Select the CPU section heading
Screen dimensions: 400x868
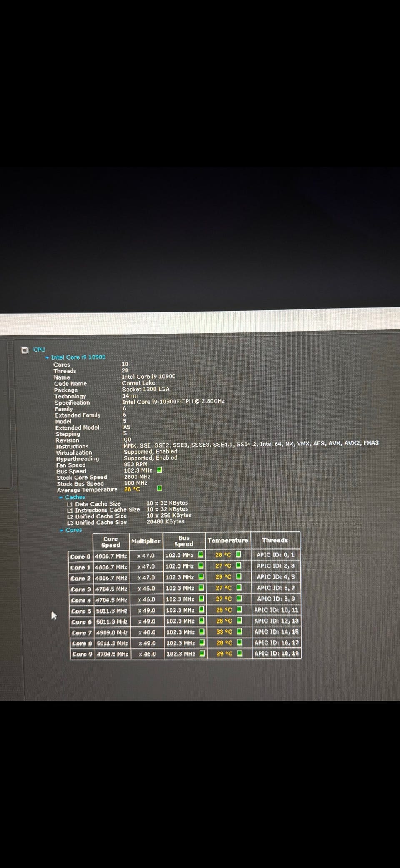click(39, 350)
